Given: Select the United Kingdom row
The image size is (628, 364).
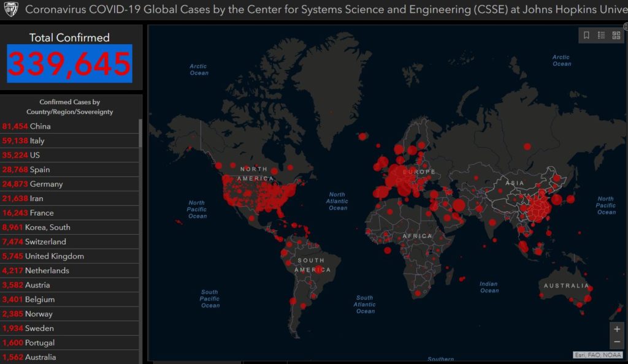Looking at the screenshot, I should pyautogui.click(x=70, y=256).
